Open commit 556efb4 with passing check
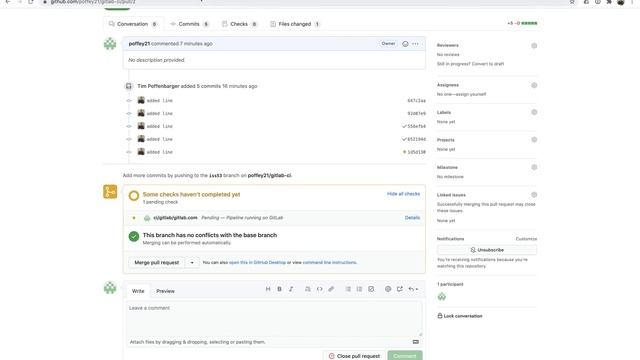The width and height of the screenshot is (640, 360). [x=416, y=127]
